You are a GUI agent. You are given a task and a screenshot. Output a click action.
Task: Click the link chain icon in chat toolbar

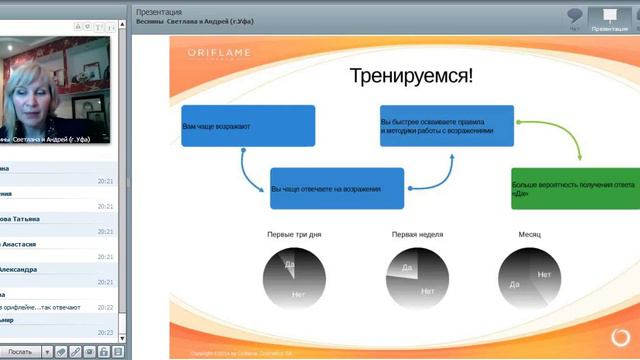tap(76, 351)
